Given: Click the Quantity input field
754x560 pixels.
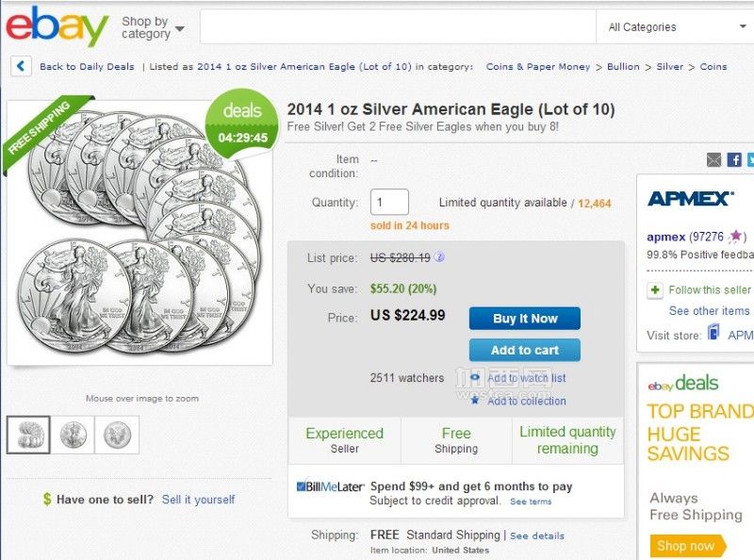Looking at the screenshot, I should pyautogui.click(x=389, y=202).
